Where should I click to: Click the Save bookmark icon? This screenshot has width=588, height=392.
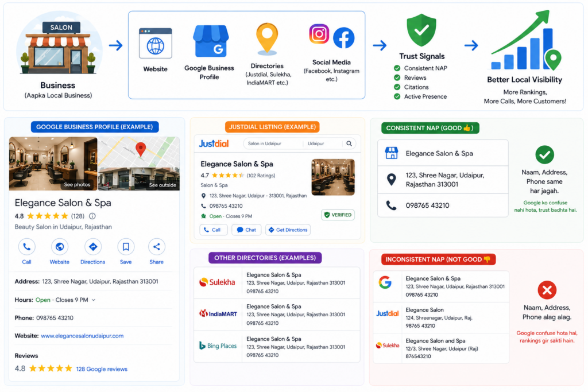[x=126, y=247]
